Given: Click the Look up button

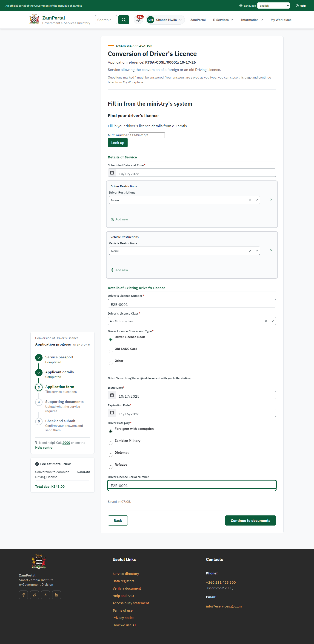Looking at the screenshot, I should 118,143.
